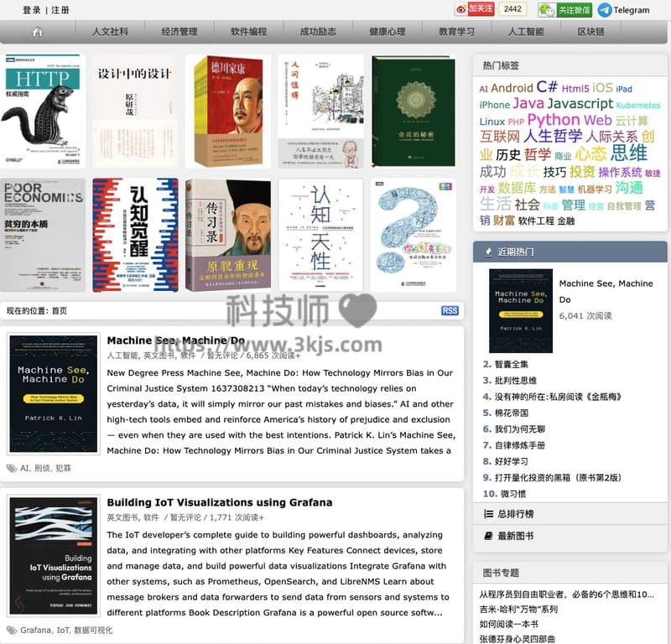This screenshot has height=644, width=671.
Task: Click the 犯罪 tag under Machine See post
Action: tap(63, 469)
